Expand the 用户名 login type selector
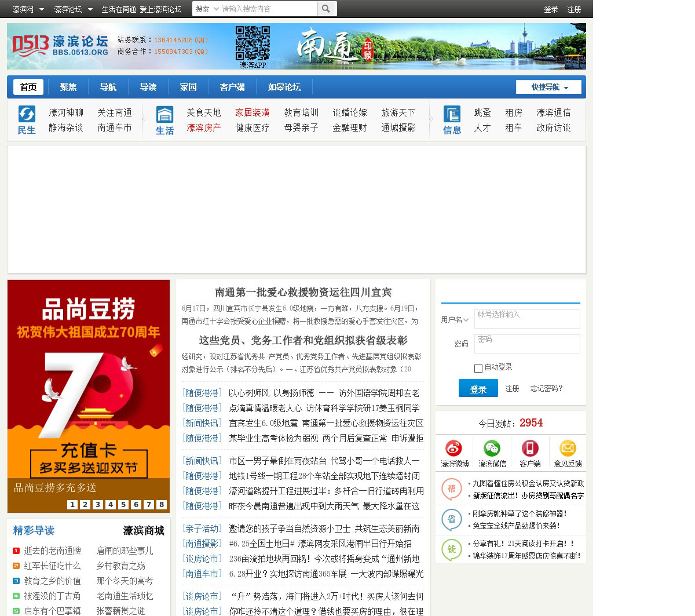This screenshot has width=695, height=616. point(455,319)
